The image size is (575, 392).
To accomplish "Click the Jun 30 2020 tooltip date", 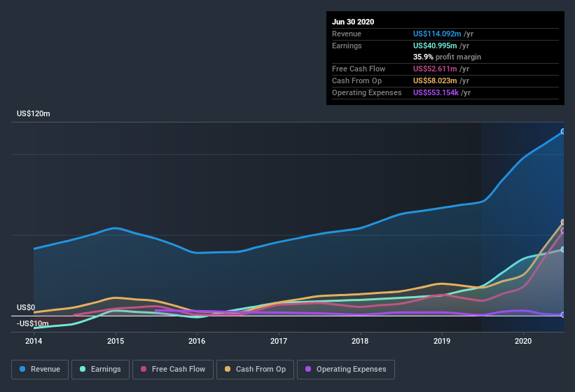I will click(353, 22).
